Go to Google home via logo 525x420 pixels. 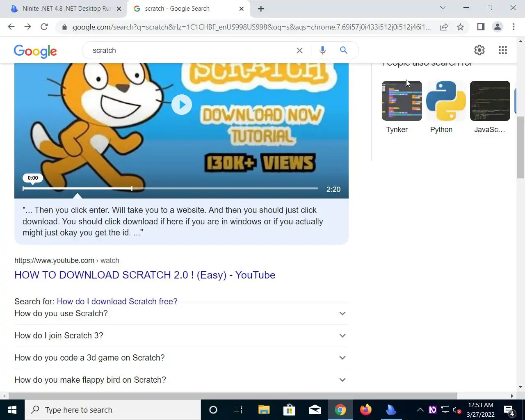(x=35, y=51)
